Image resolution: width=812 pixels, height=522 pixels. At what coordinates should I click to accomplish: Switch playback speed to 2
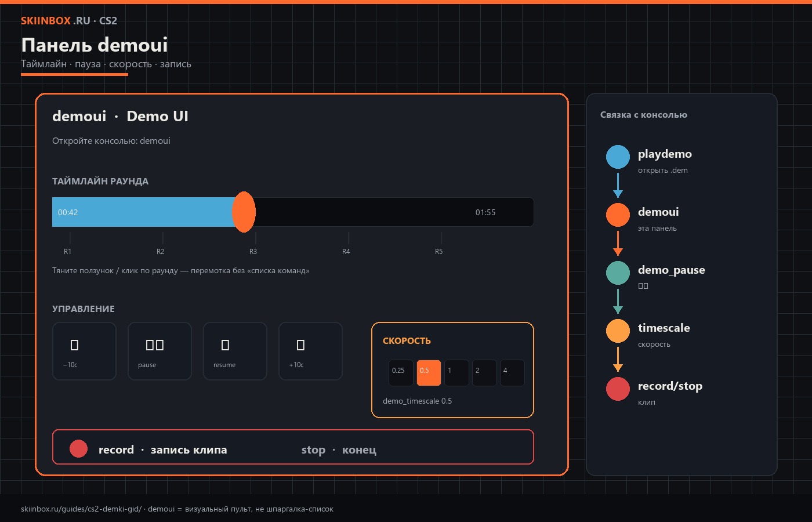click(484, 372)
